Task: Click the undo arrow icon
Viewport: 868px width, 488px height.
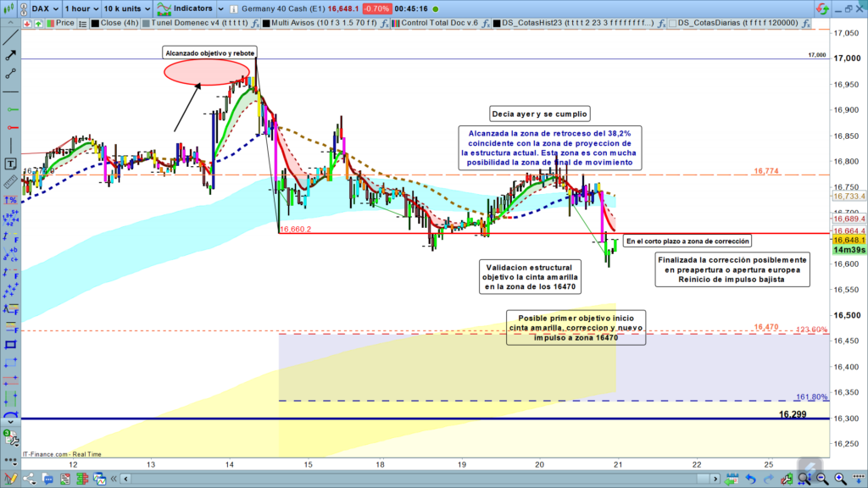Action: point(752,480)
